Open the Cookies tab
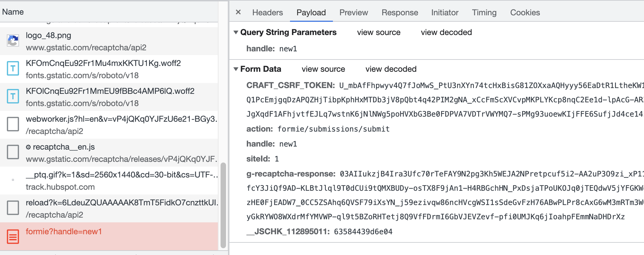Screen dimensions: 644x255 click(x=525, y=13)
